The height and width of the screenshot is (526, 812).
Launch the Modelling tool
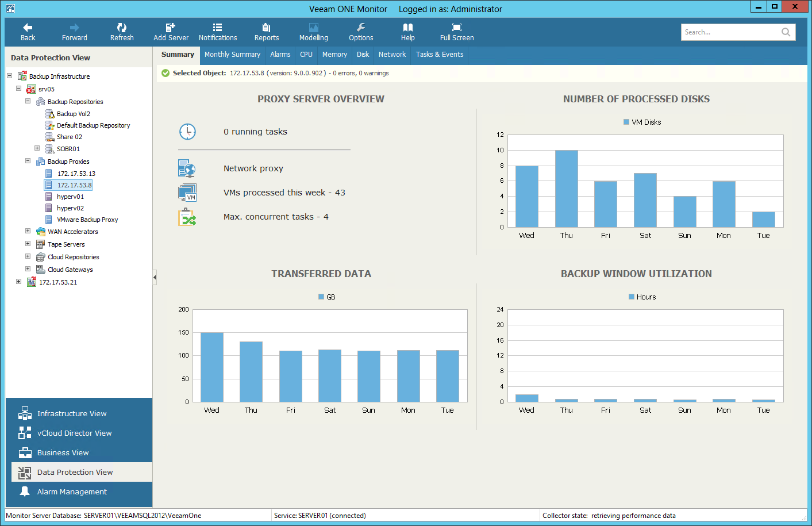point(314,32)
